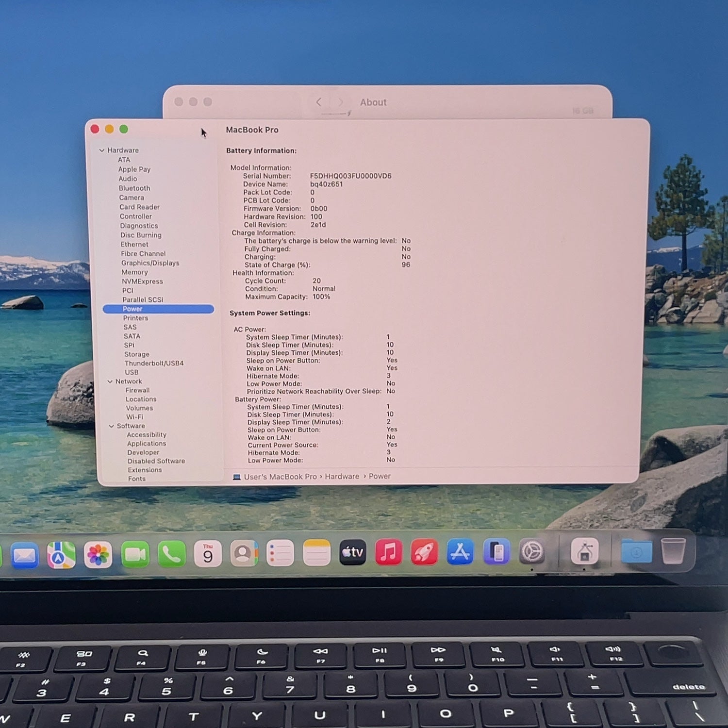
Task: Select Memory in the sidebar
Action: [x=134, y=272]
